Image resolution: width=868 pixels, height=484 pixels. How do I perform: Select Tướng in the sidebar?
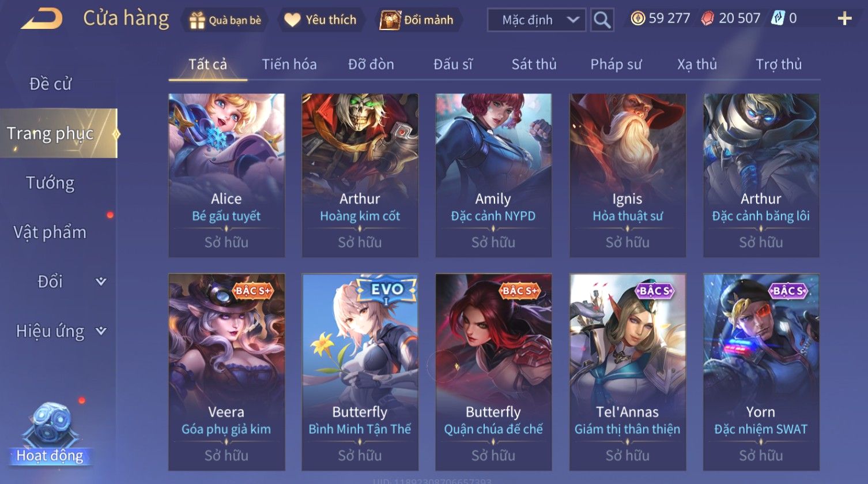(x=50, y=183)
